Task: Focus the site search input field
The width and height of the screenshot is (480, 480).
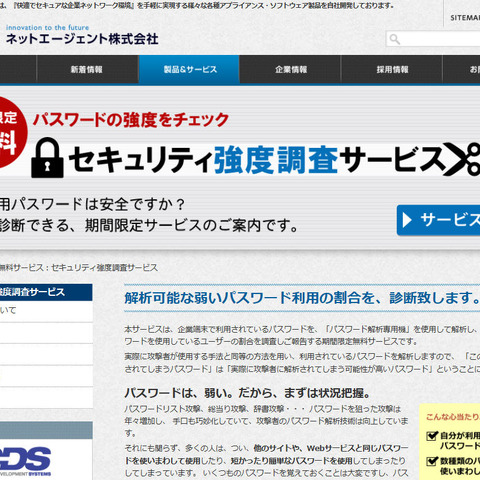Action: tap(433, 39)
